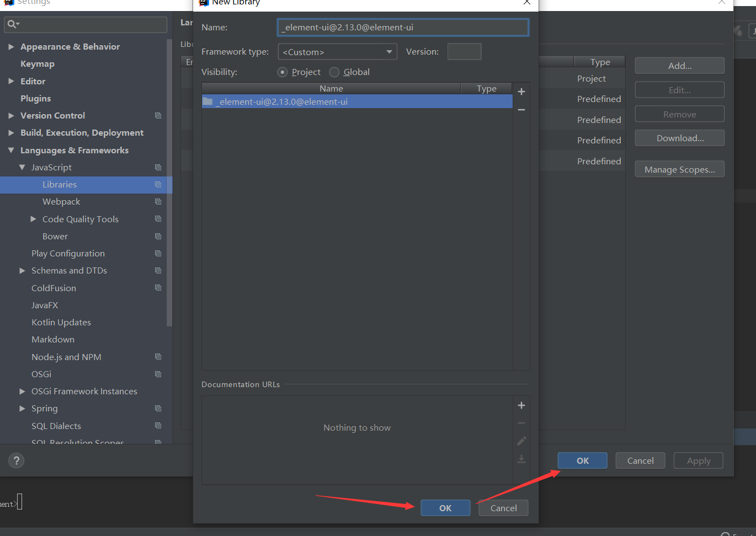Confirm the New Library dialog with OK
This screenshot has width=756, height=536.
pyautogui.click(x=445, y=508)
